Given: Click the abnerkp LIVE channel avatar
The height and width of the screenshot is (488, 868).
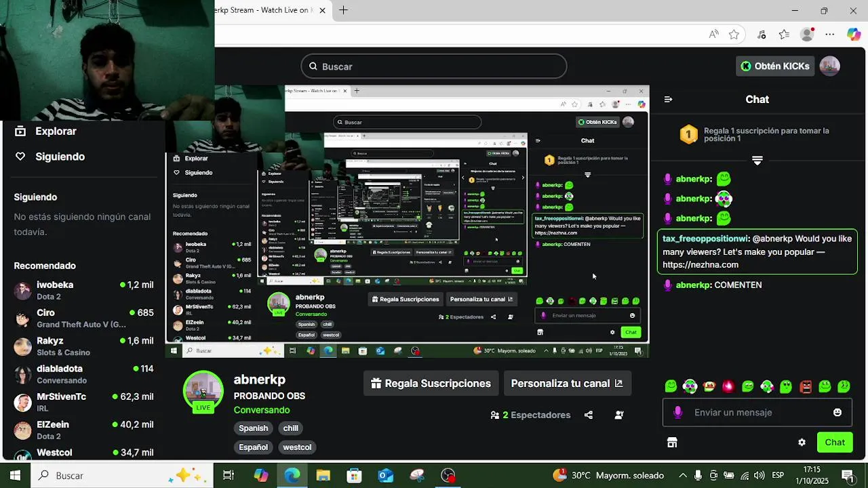Looking at the screenshot, I should pos(203,391).
